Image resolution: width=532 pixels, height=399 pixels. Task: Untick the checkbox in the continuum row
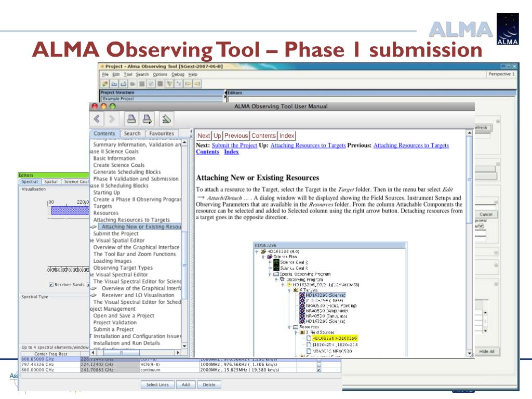click(318, 370)
